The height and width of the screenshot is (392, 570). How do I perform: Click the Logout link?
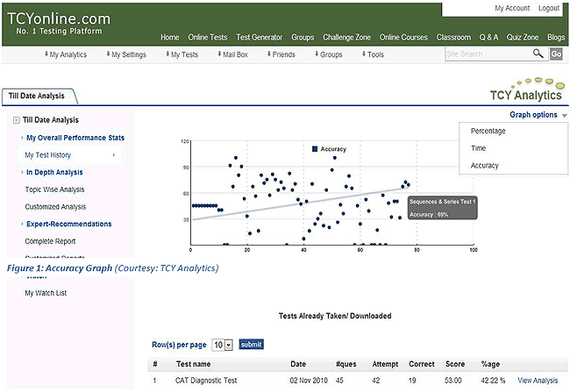(549, 8)
